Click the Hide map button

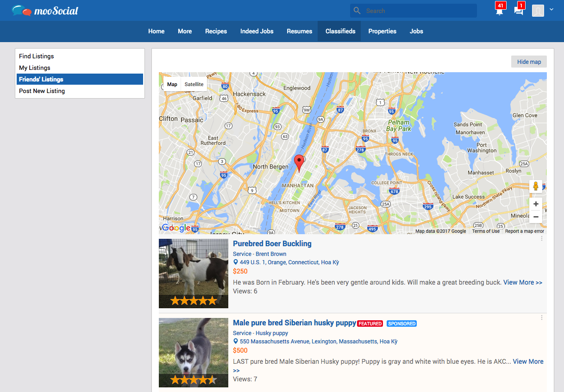point(529,62)
